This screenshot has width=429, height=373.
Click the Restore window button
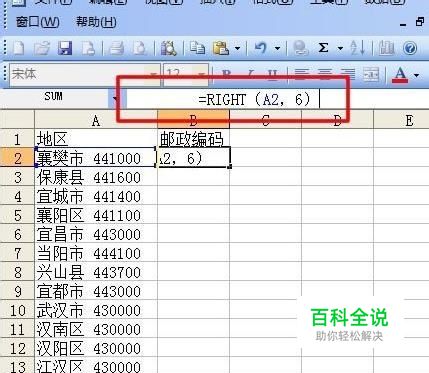click(x=421, y=23)
